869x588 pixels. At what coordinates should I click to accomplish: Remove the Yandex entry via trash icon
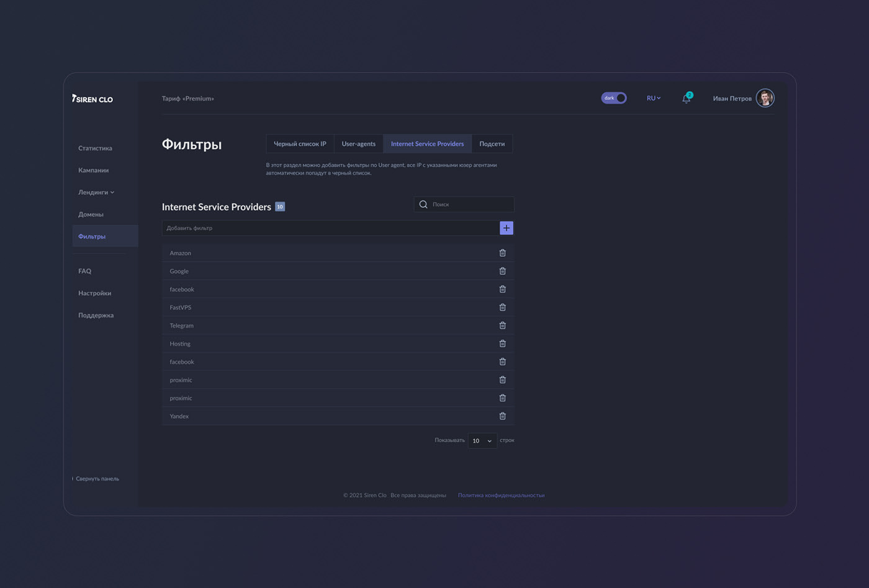pos(502,416)
